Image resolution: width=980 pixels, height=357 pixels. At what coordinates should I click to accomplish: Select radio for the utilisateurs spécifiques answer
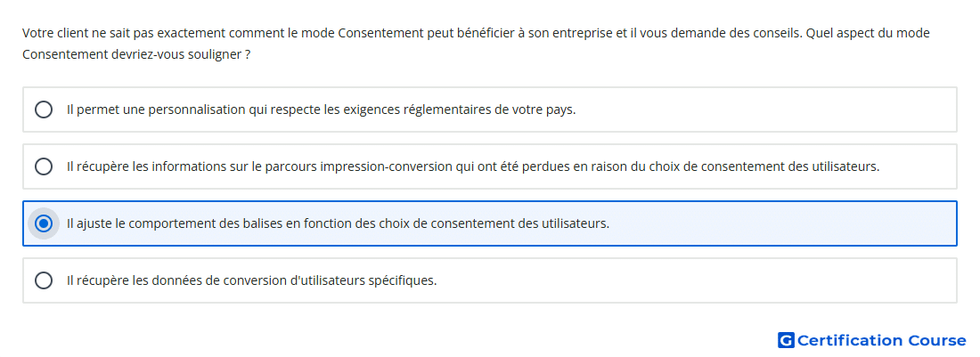coord(43,280)
